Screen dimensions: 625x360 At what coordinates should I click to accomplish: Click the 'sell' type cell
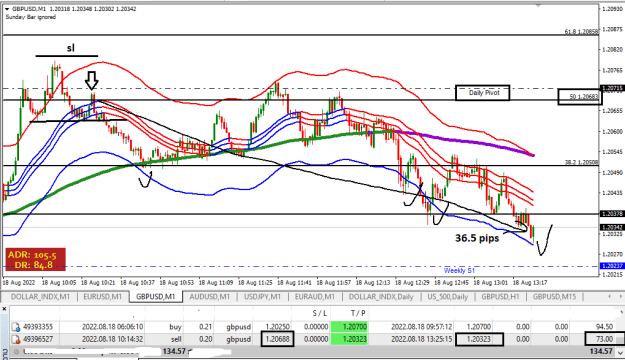click(x=176, y=339)
